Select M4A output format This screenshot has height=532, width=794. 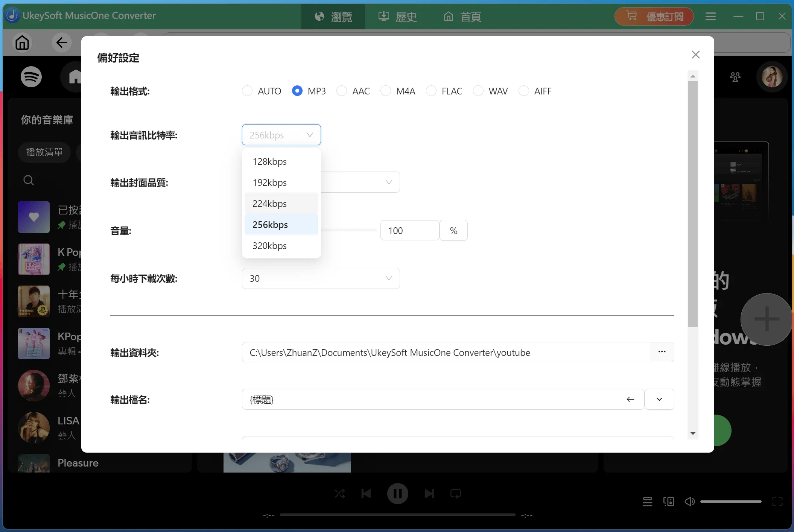click(x=398, y=91)
